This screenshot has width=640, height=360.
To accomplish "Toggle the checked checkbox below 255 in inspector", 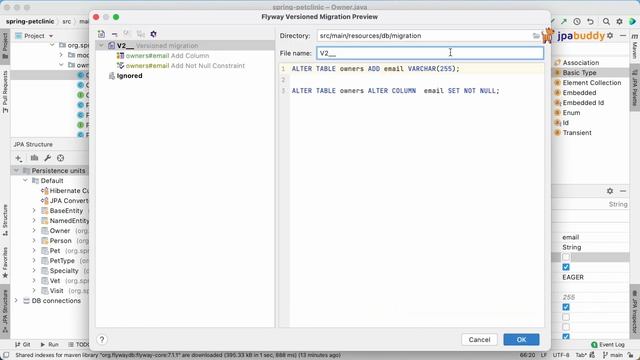I will (566, 307).
